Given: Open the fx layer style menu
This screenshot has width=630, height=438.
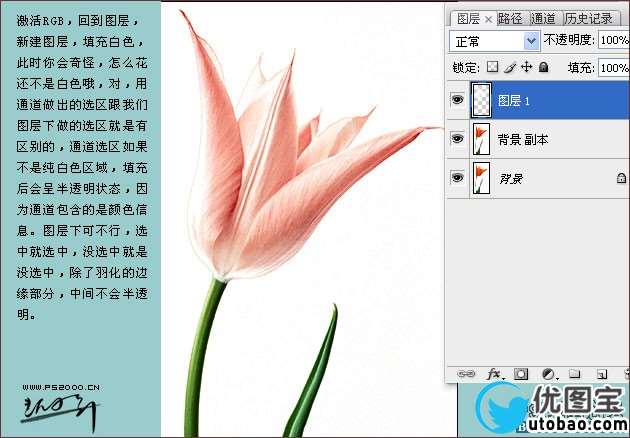Looking at the screenshot, I should 493,374.
